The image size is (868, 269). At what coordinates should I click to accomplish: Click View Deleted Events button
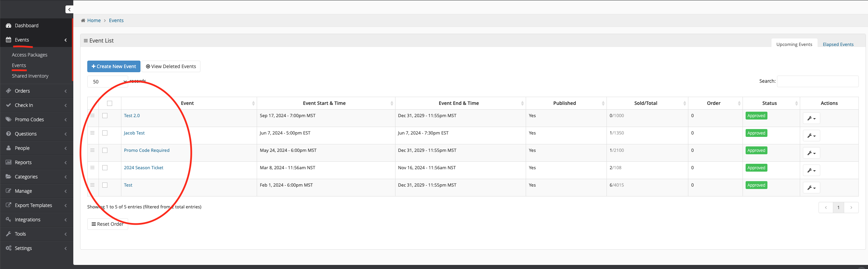171,66
